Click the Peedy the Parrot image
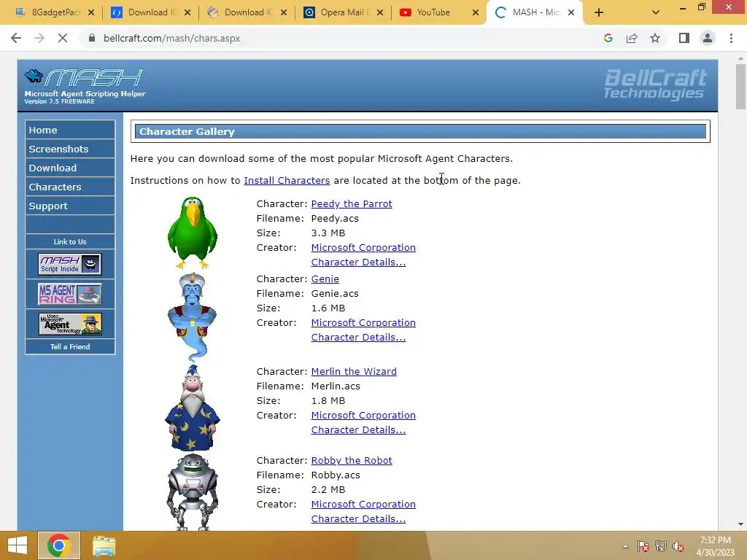This screenshot has height=560, width=747. (x=193, y=233)
